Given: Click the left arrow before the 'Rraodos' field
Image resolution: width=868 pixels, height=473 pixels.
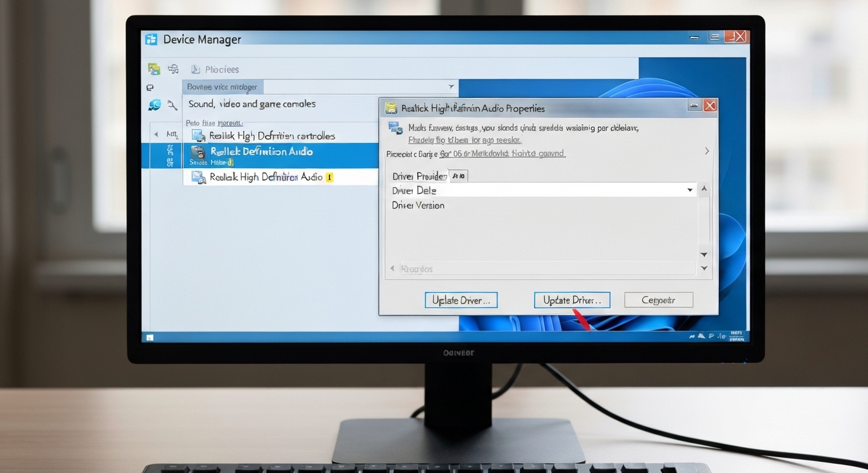Looking at the screenshot, I should point(393,269).
